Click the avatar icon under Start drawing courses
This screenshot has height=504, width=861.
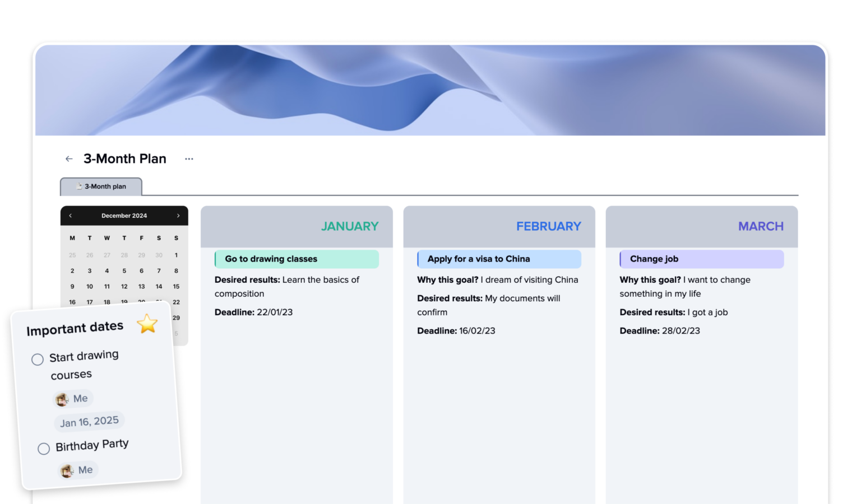pyautogui.click(x=62, y=399)
